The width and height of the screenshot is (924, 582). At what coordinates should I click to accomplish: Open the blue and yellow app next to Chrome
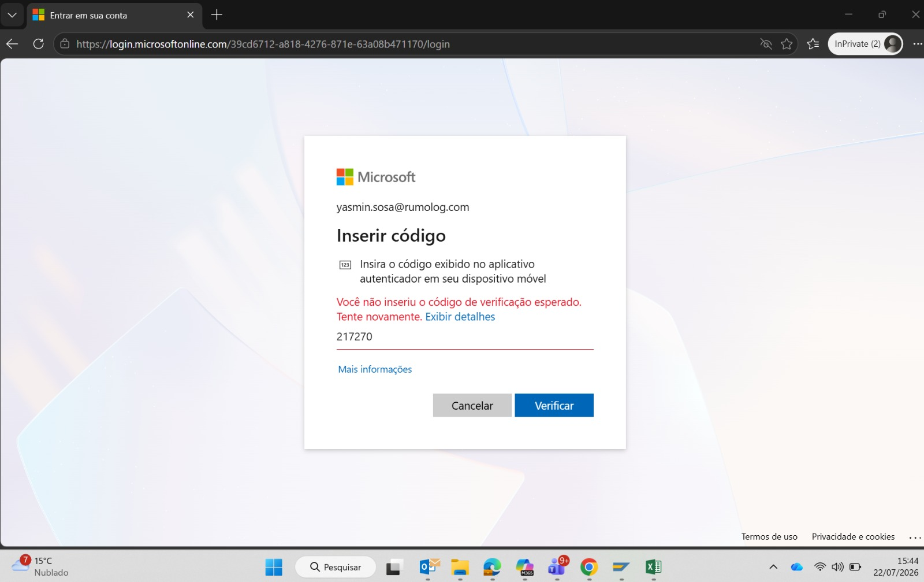click(x=621, y=567)
